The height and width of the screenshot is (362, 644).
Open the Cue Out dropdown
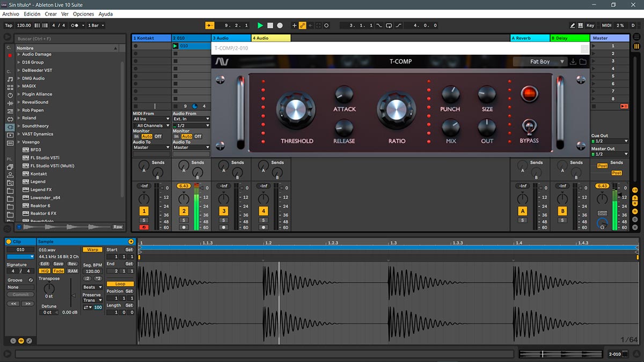click(610, 141)
